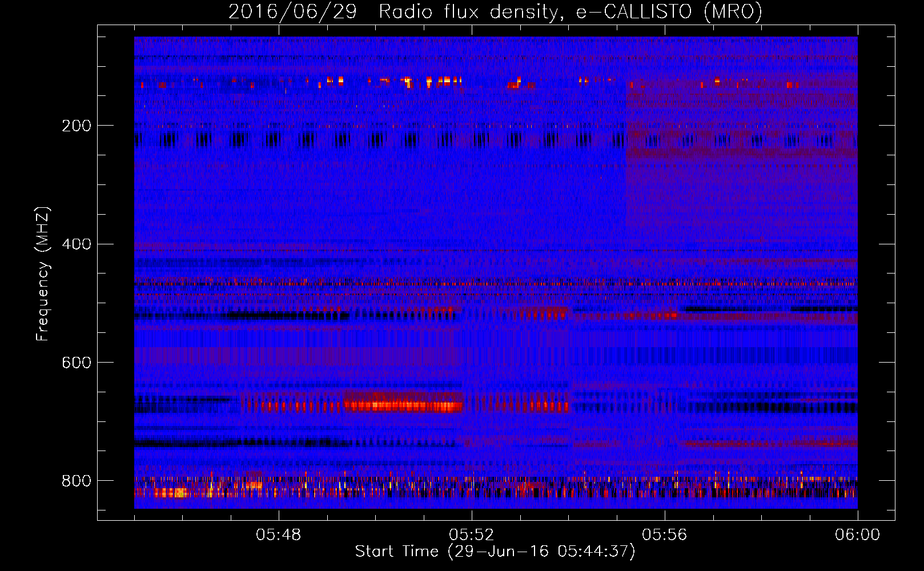Click the '600' frequency tick label
The height and width of the screenshot is (571, 924).
pyautogui.click(x=77, y=363)
